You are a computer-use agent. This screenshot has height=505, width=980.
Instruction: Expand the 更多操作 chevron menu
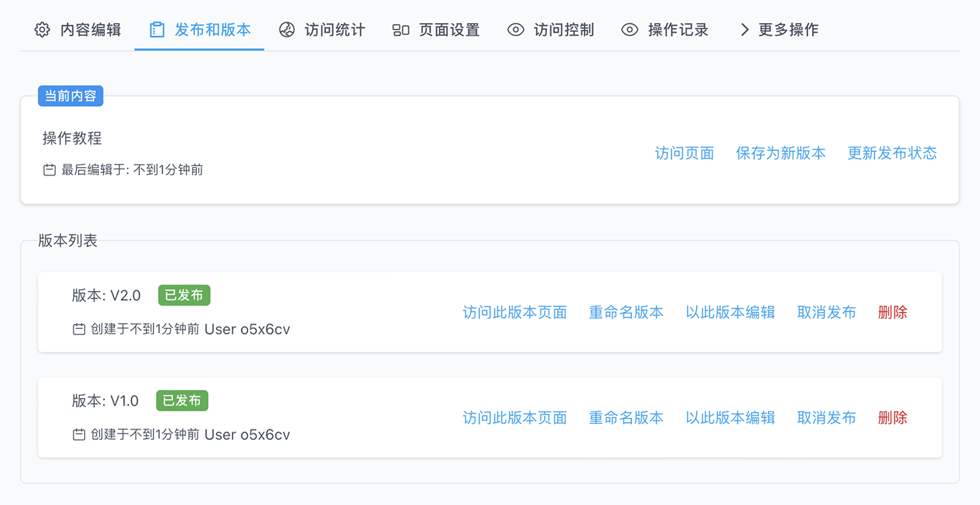tap(744, 30)
